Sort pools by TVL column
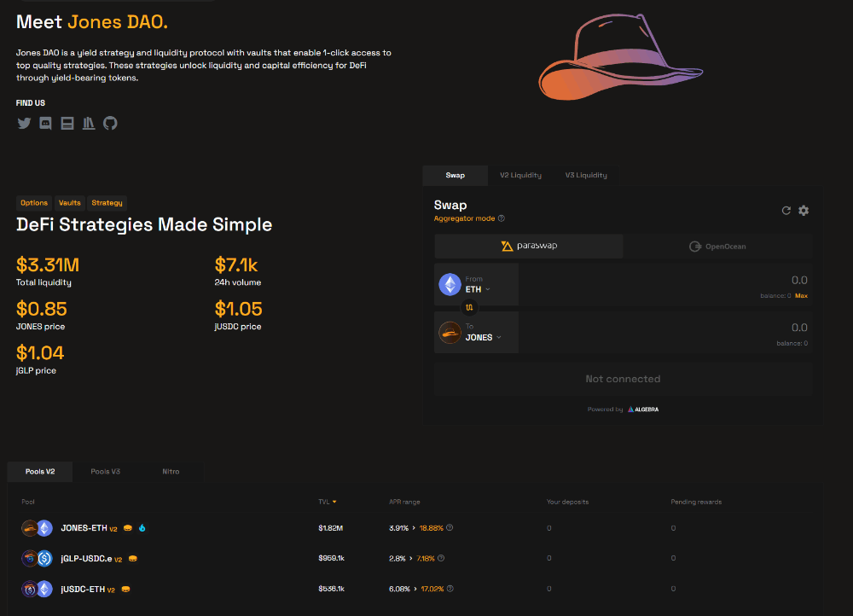Screen dimensions: 853x616 pos(328,502)
